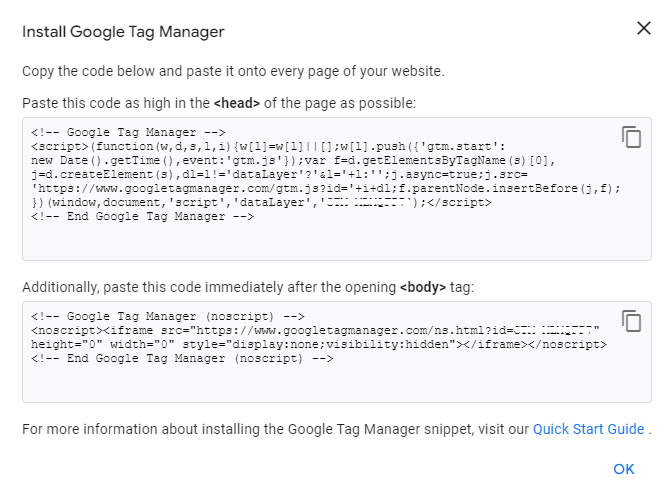Copy the head code snippet
Viewport: 660px width, 488px height.
[631, 137]
